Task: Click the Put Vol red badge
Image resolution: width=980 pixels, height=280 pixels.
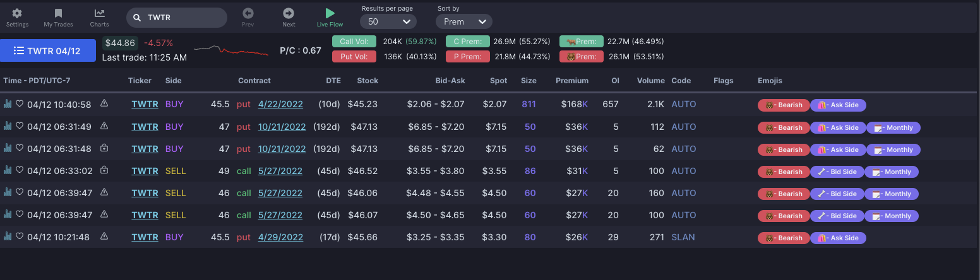Action: [354, 57]
